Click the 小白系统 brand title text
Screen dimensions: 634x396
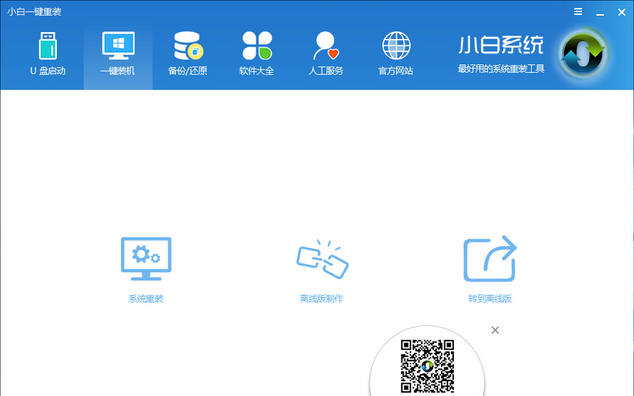click(501, 45)
